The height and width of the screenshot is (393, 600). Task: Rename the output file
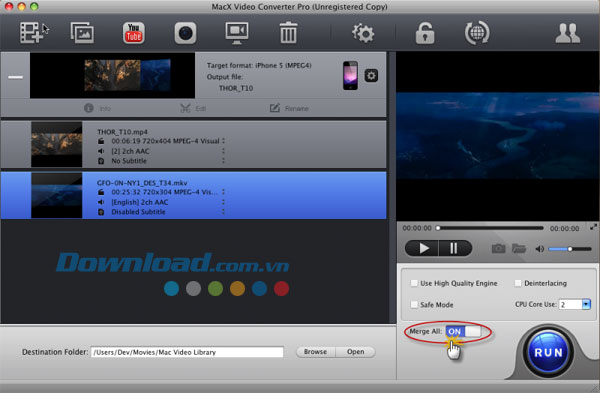(x=289, y=108)
